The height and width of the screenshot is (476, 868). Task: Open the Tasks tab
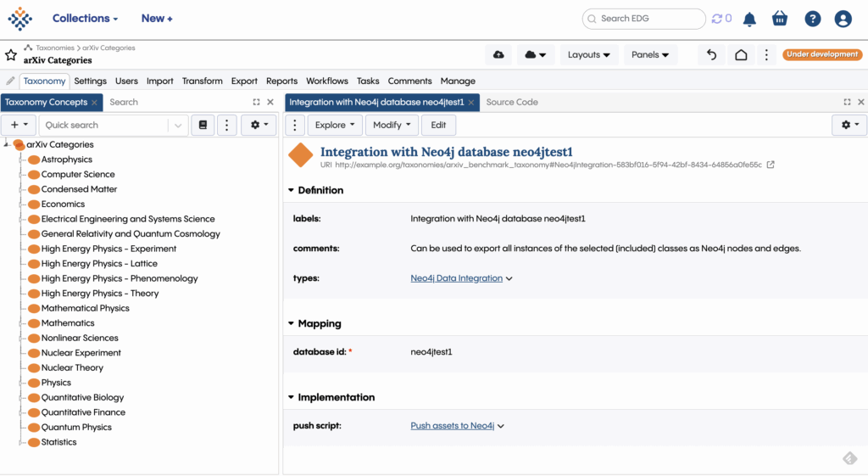(368, 81)
